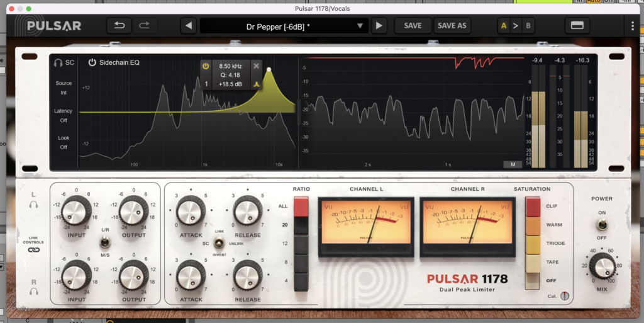Image resolution: width=644 pixels, height=323 pixels.
Task: Toggle the R channel headphones solo icon
Action: click(x=34, y=292)
